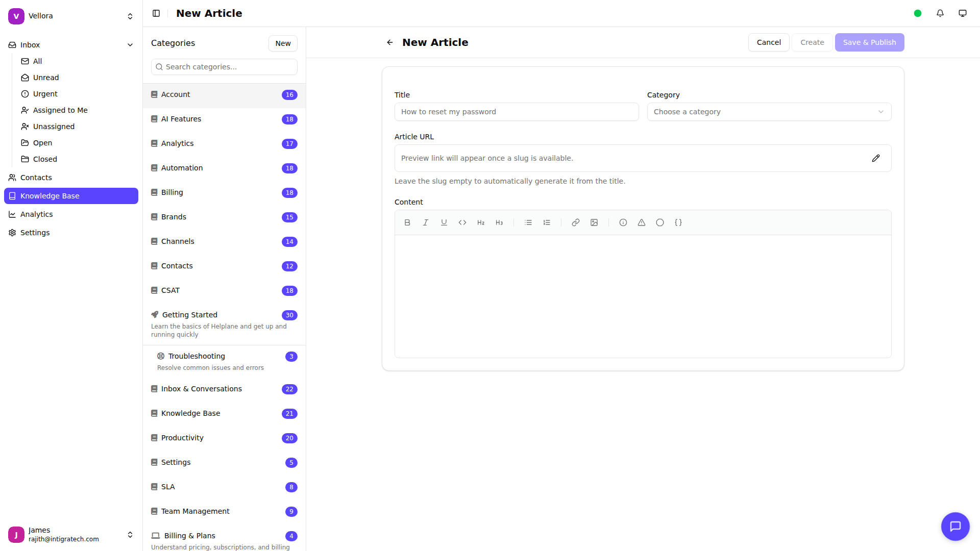Select the CSAT category
The width and height of the screenshot is (980, 551).
224,291
